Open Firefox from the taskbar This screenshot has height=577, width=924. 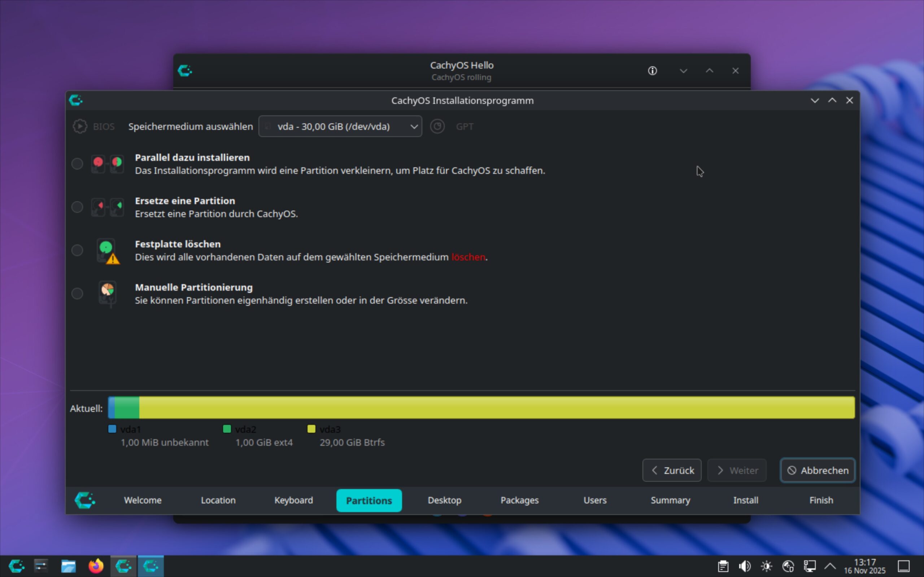(96, 566)
